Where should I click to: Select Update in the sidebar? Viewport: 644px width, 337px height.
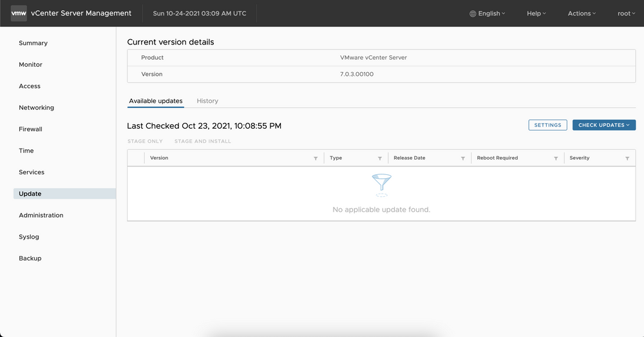pyautogui.click(x=64, y=194)
